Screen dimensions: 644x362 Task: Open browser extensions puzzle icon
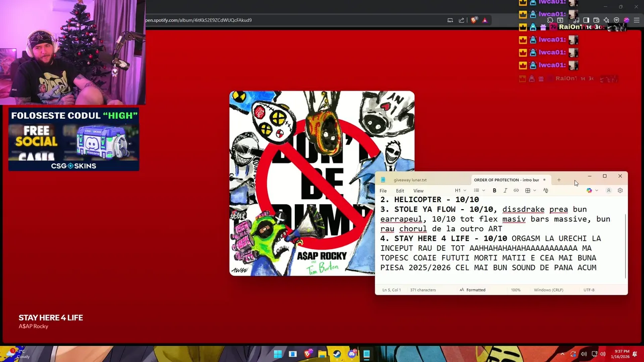pos(550,20)
